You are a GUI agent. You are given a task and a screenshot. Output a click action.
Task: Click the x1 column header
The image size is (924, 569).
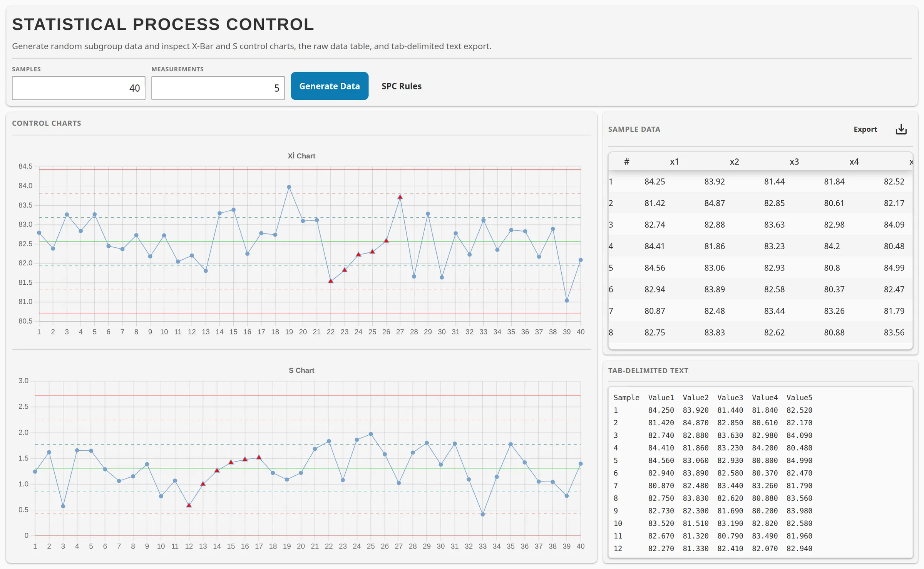674,162
